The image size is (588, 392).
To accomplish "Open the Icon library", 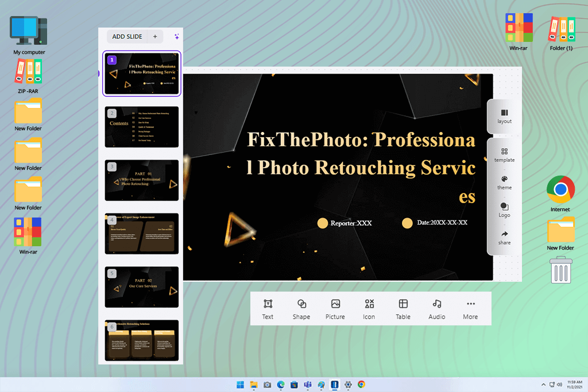I will [369, 309].
